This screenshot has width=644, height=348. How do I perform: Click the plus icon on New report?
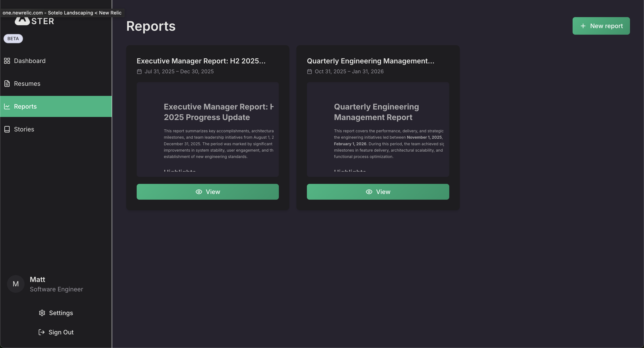click(x=583, y=26)
